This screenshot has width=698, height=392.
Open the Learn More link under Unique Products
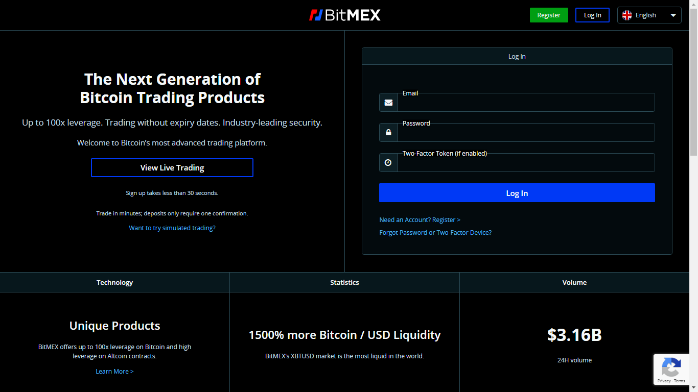(x=114, y=372)
